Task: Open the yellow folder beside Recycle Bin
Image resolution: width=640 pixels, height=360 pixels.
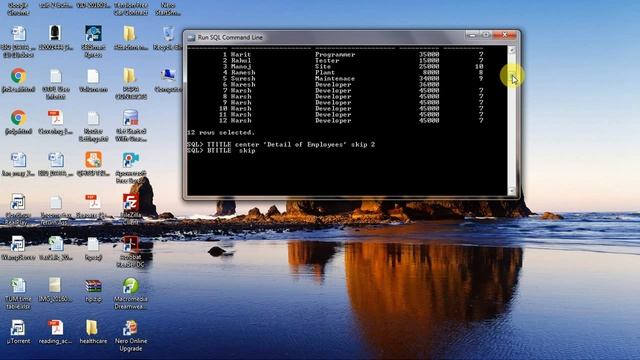Action: coord(130,38)
